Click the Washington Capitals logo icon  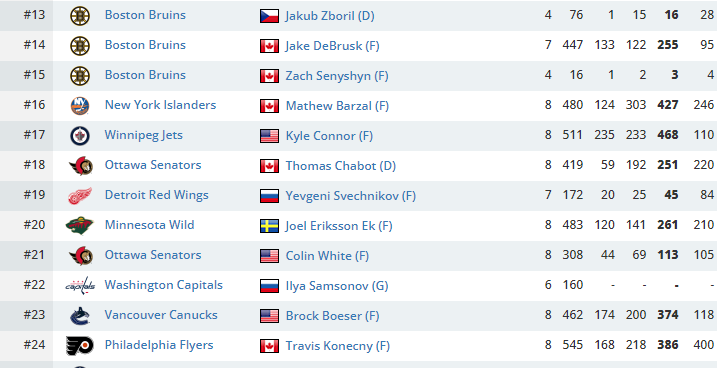click(x=80, y=286)
